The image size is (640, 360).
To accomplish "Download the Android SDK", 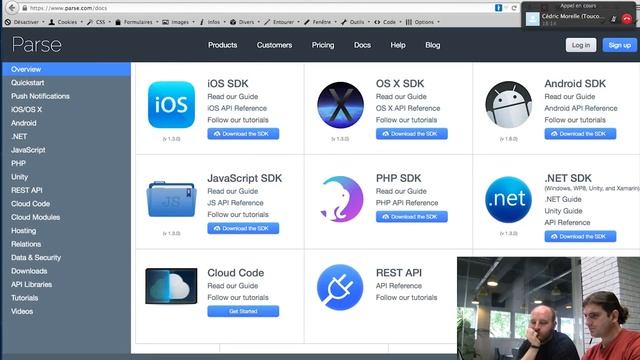I will pyautogui.click(x=580, y=134).
